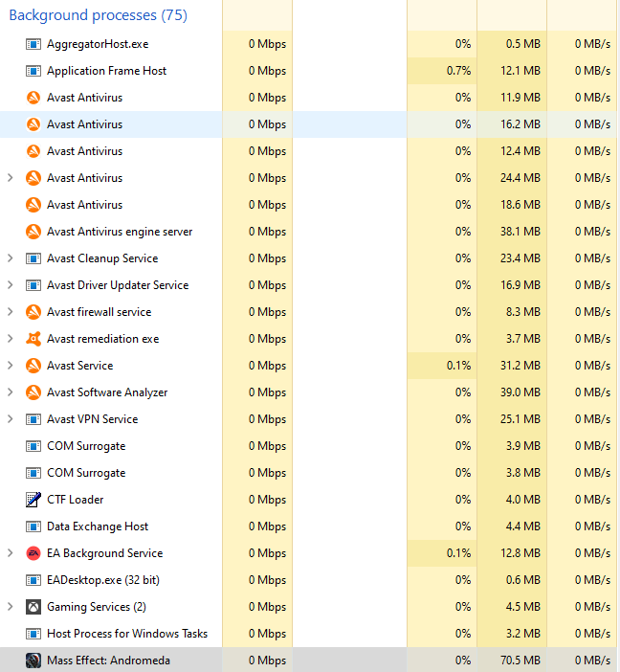Screen dimensions: 620x672
Task: Expand the Avast VPN Service entry
Action: (11, 419)
